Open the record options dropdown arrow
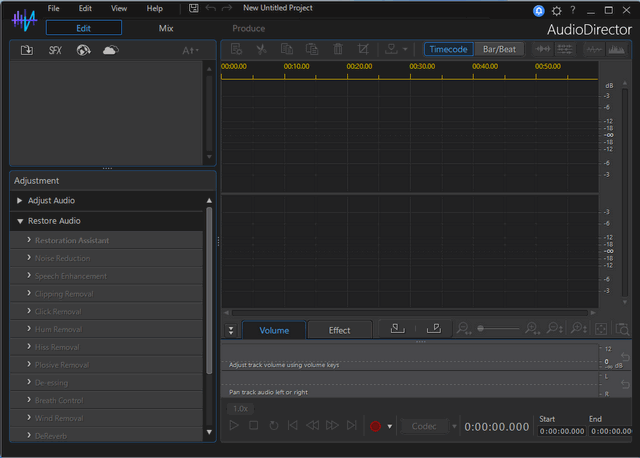This screenshot has height=458, width=640. pyautogui.click(x=389, y=426)
